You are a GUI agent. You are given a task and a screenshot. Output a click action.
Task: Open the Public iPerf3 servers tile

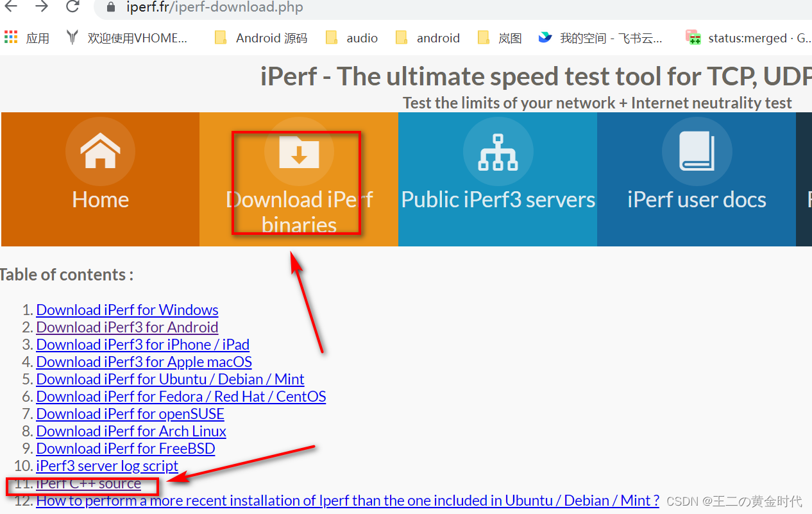498,179
